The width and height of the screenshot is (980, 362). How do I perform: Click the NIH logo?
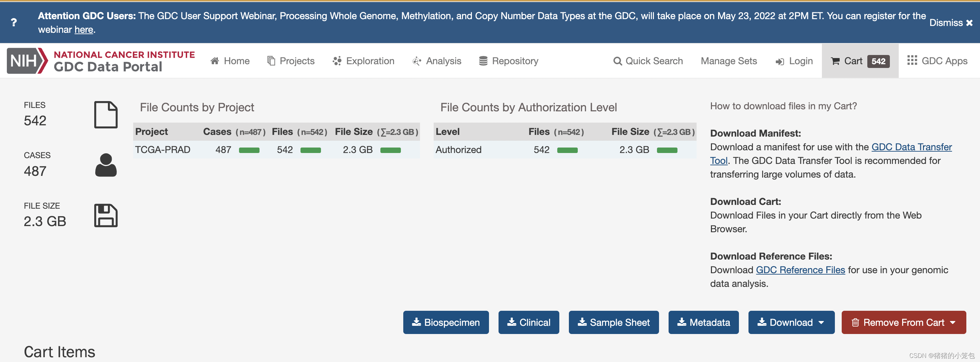pos(27,61)
